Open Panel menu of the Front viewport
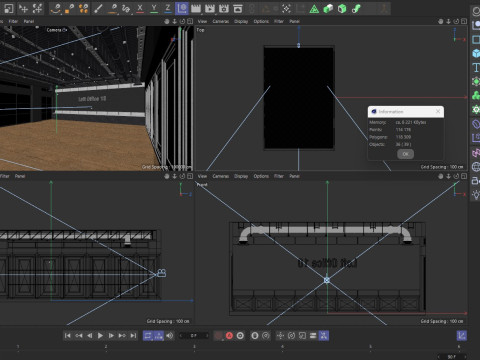Image resolution: width=480 pixels, height=360 pixels. (x=294, y=176)
